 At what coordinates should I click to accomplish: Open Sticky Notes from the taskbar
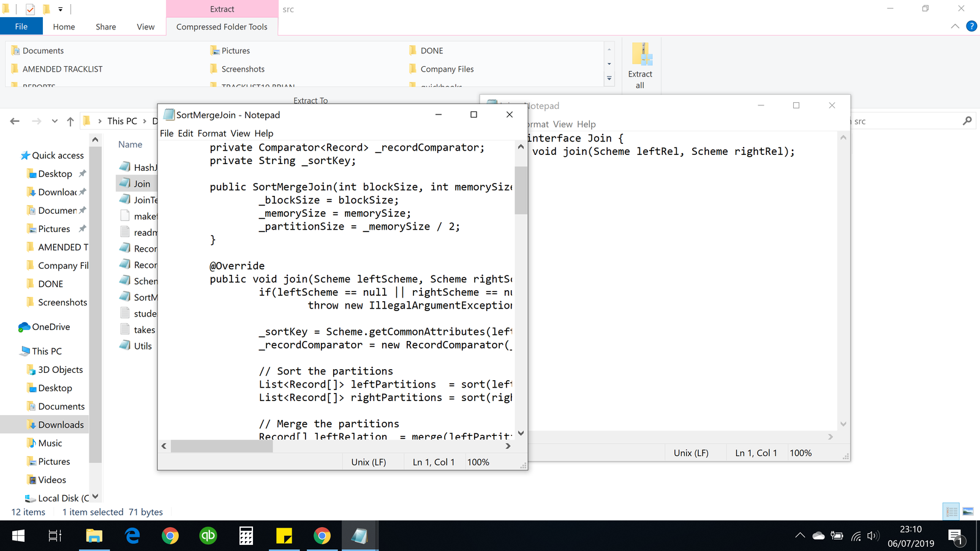(284, 536)
